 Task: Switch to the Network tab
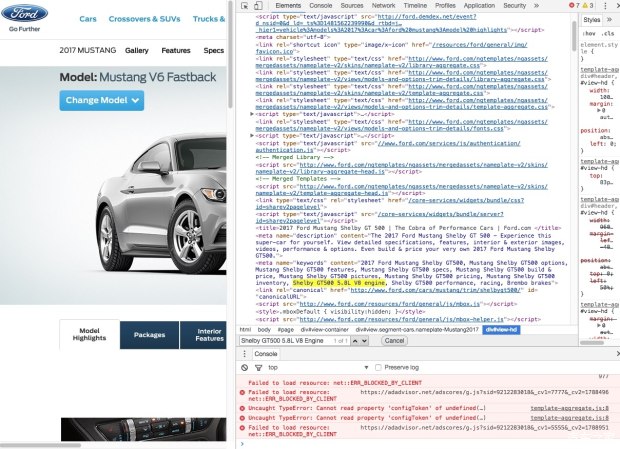tap(384, 5)
